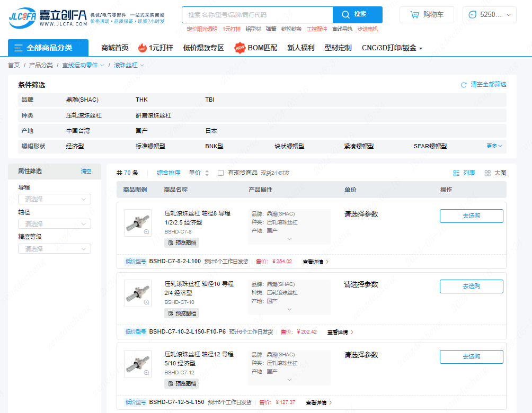Preview drawing for BSHD-C7-10
This screenshot has height=413, width=532.
click(182, 313)
